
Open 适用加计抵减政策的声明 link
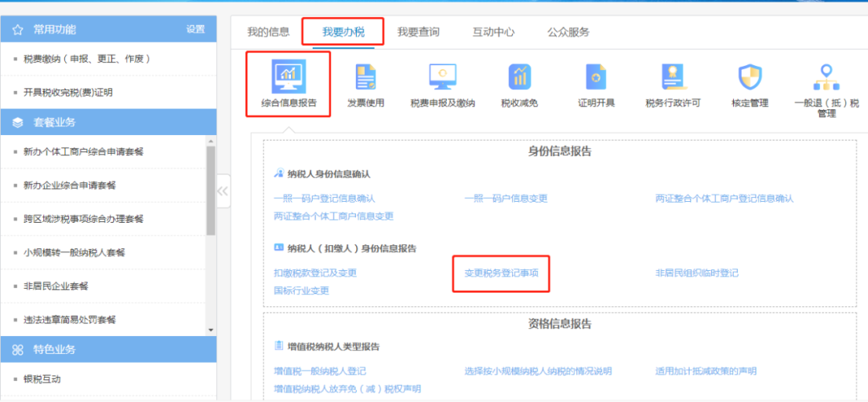[x=706, y=371]
